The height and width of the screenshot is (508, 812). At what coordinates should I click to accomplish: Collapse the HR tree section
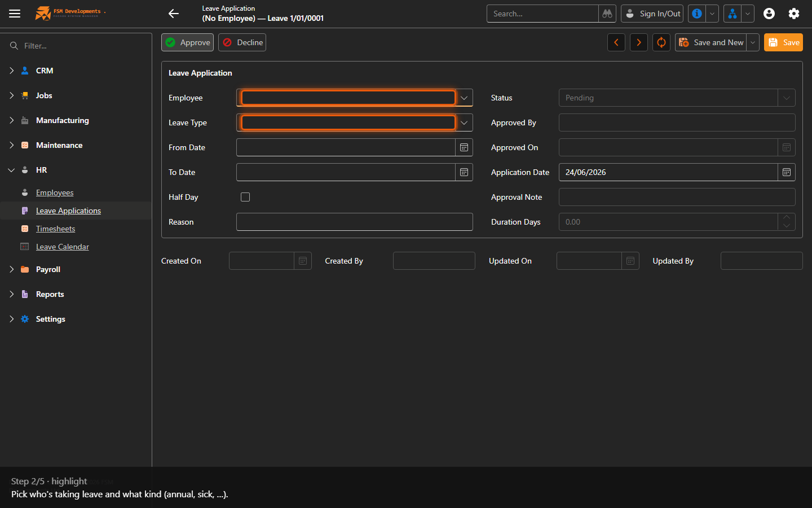pyautogui.click(x=11, y=170)
